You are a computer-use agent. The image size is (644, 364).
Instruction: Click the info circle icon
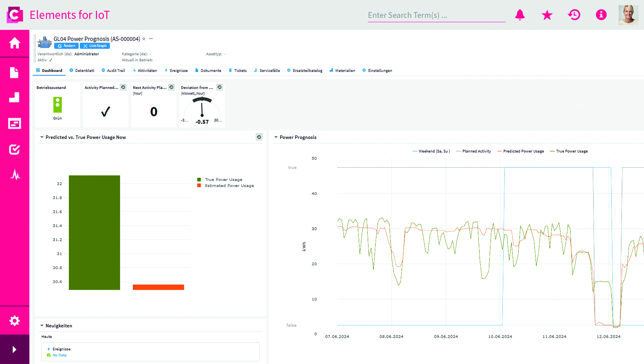(601, 15)
